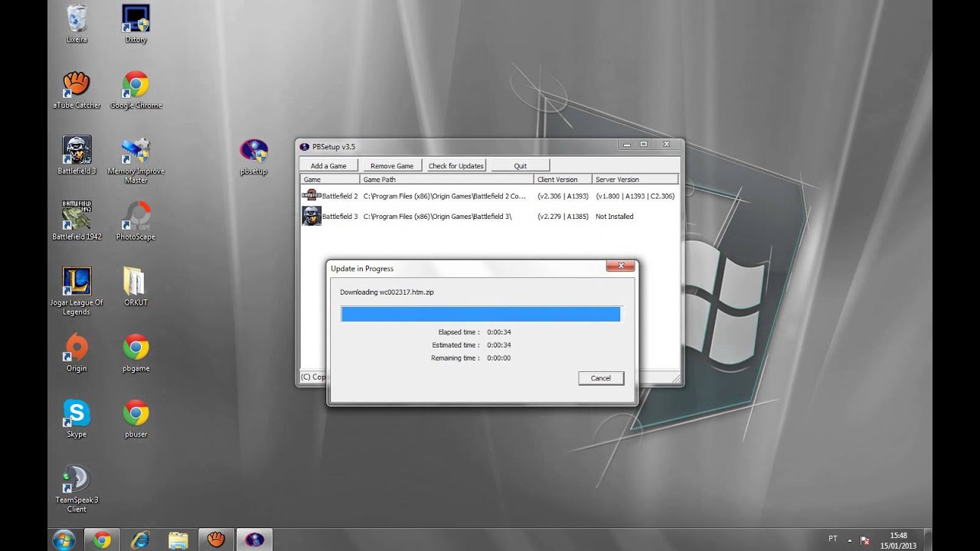The image size is (980, 551).
Task: Click the Remaining time value 0:00:00
Action: [x=499, y=358]
